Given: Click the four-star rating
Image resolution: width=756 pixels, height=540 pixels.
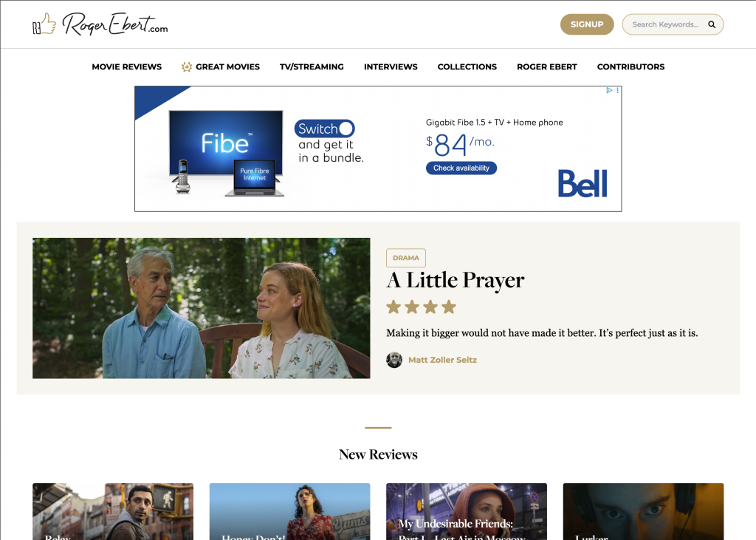Looking at the screenshot, I should (421, 307).
